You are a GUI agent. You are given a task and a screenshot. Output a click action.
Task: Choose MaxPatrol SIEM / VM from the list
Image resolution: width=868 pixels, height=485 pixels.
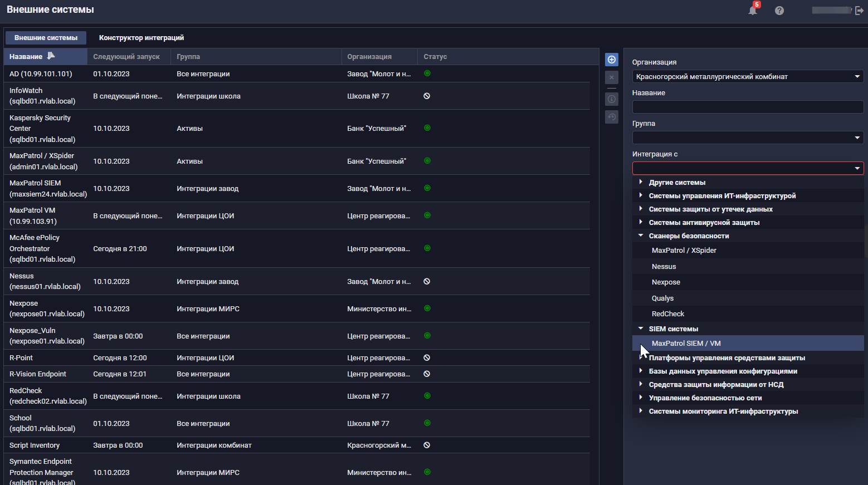[686, 344]
